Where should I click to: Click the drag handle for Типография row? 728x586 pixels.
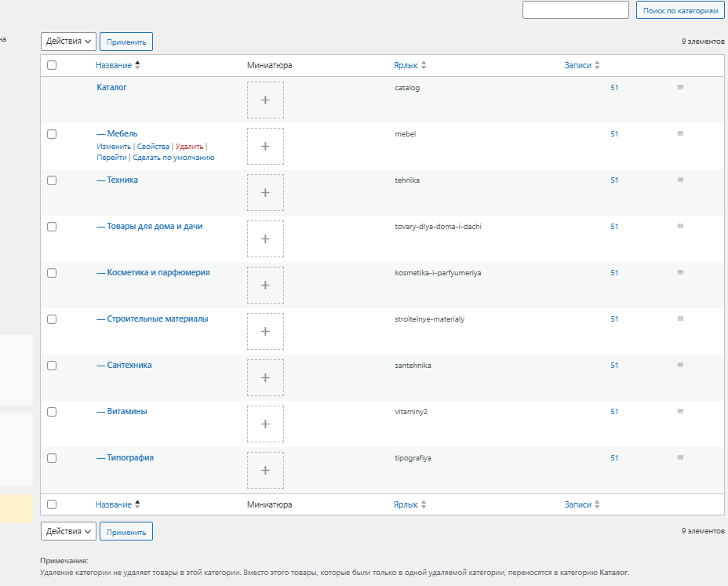(680, 457)
